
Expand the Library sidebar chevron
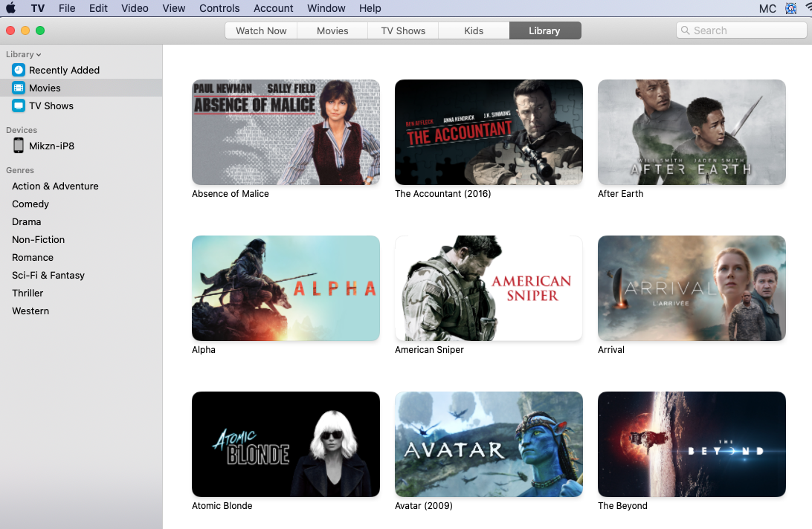click(39, 55)
